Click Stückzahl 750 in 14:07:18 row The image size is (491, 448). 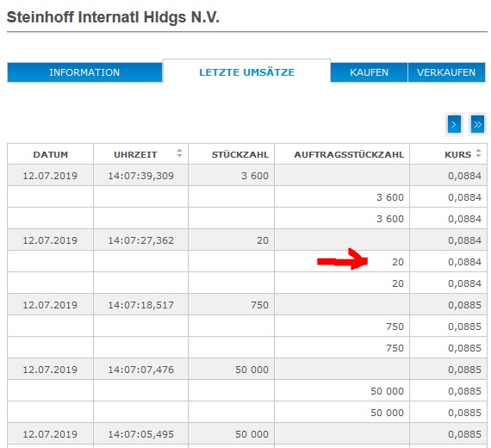click(259, 305)
